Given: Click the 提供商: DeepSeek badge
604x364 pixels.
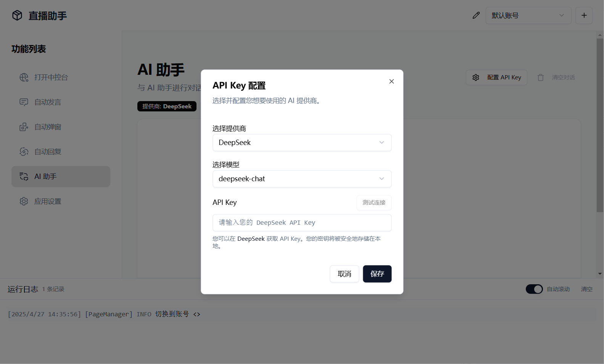Looking at the screenshot, I should [x=167, y=106].
